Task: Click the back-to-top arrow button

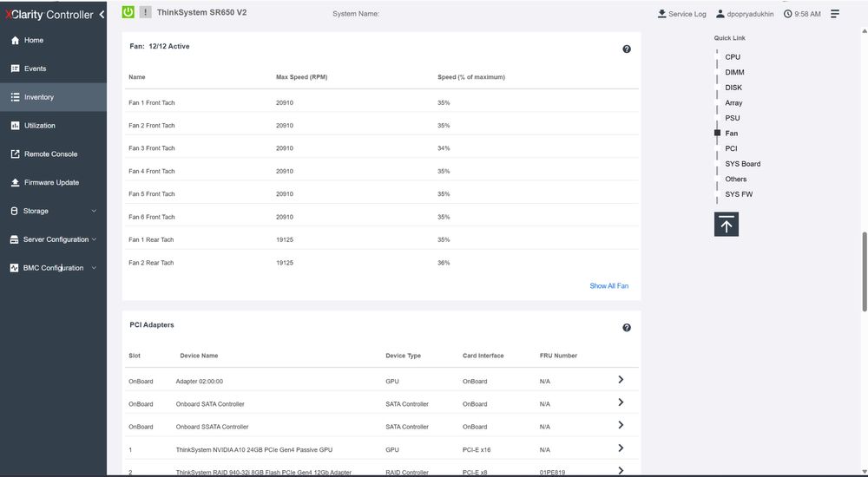Action: [727, 224]
